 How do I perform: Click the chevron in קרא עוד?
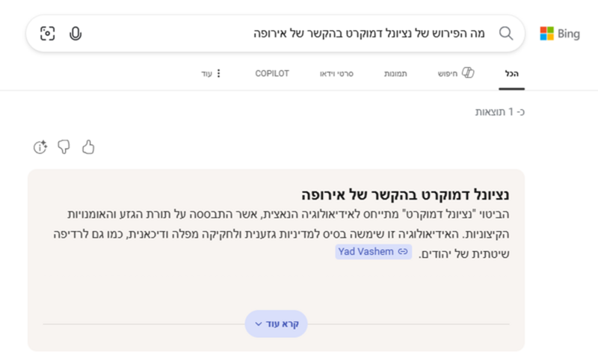click(258, 324)
